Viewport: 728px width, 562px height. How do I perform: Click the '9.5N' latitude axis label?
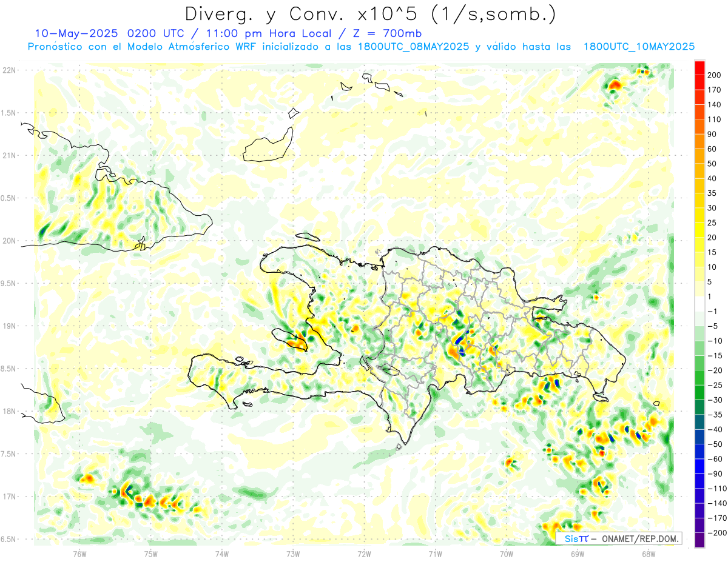point(9,283)
